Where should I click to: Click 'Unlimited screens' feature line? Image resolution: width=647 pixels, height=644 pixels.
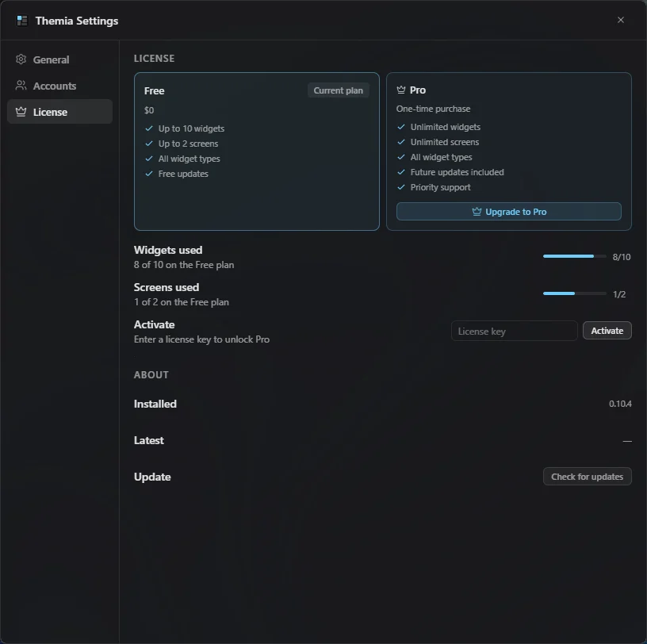(444, 142)
